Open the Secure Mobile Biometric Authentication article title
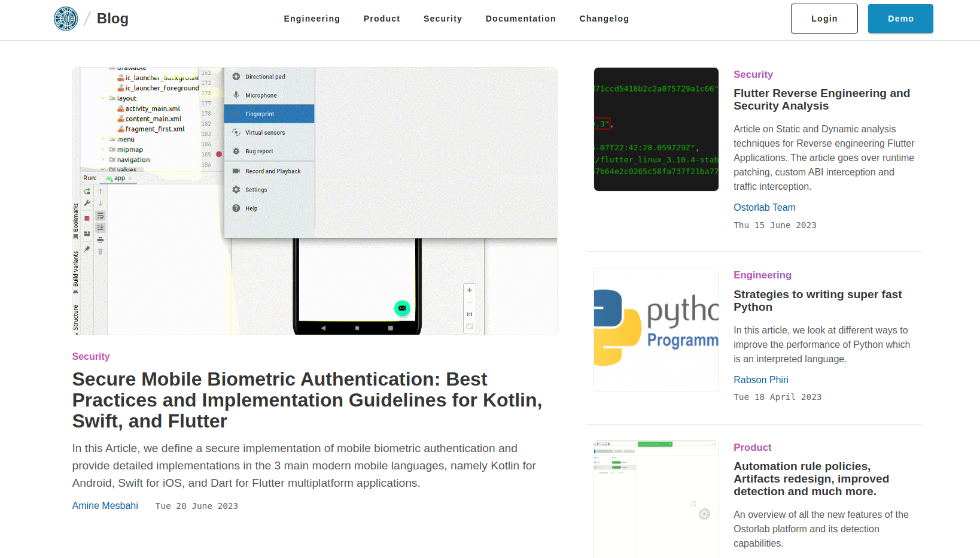 tap(307, 400)
